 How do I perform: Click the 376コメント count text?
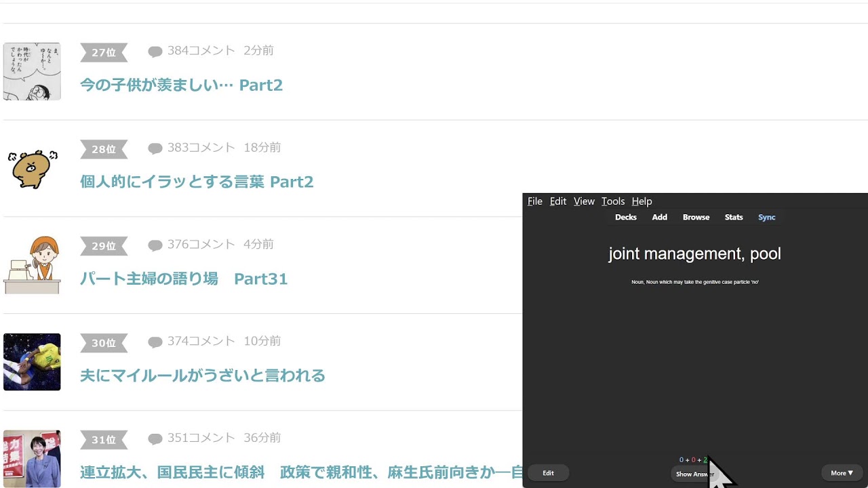201,245
